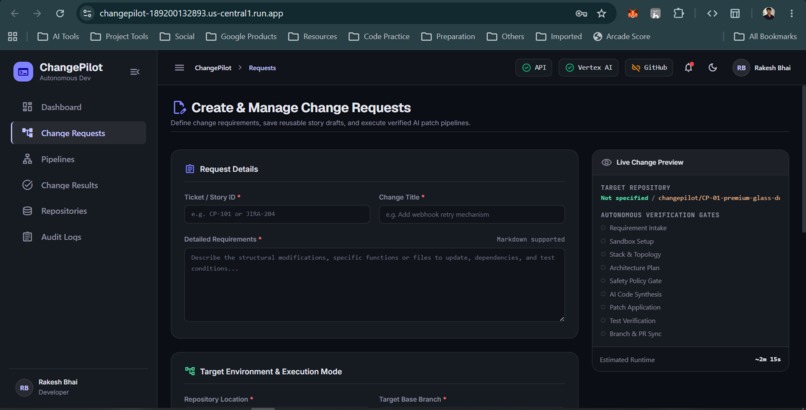Click the ChangePilot breadcrumb link
This screenshot has height=410, width=806.
coord(213,68)
